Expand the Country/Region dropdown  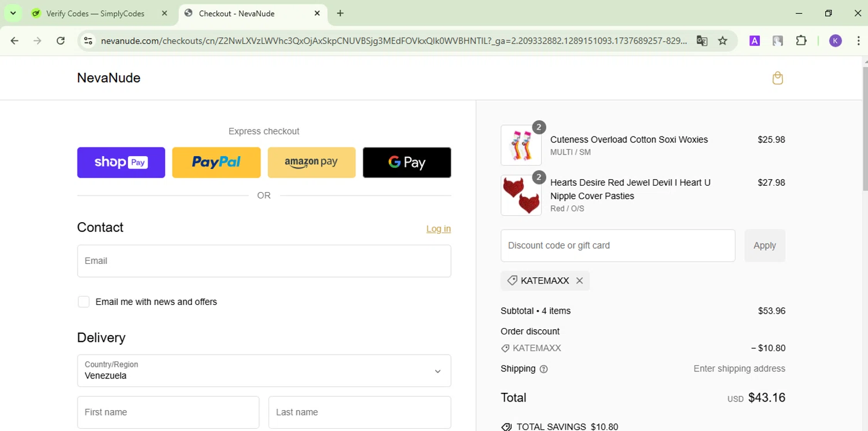click(x=264, y=371)
